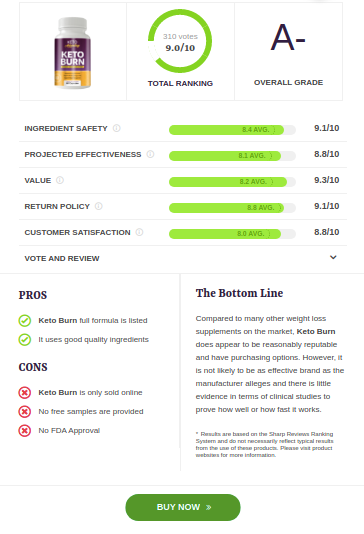Click the info icon beside Projected Effectiveness

point(150,154)
